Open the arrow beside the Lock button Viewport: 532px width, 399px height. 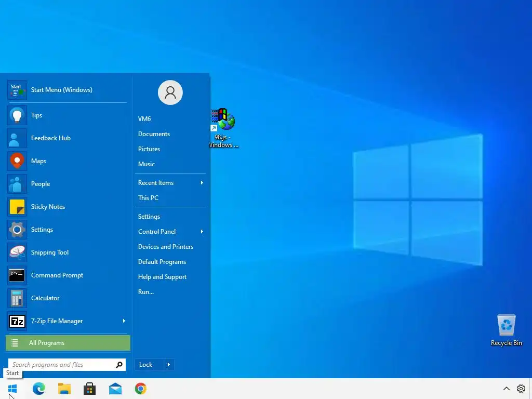(x=169, y=365)
